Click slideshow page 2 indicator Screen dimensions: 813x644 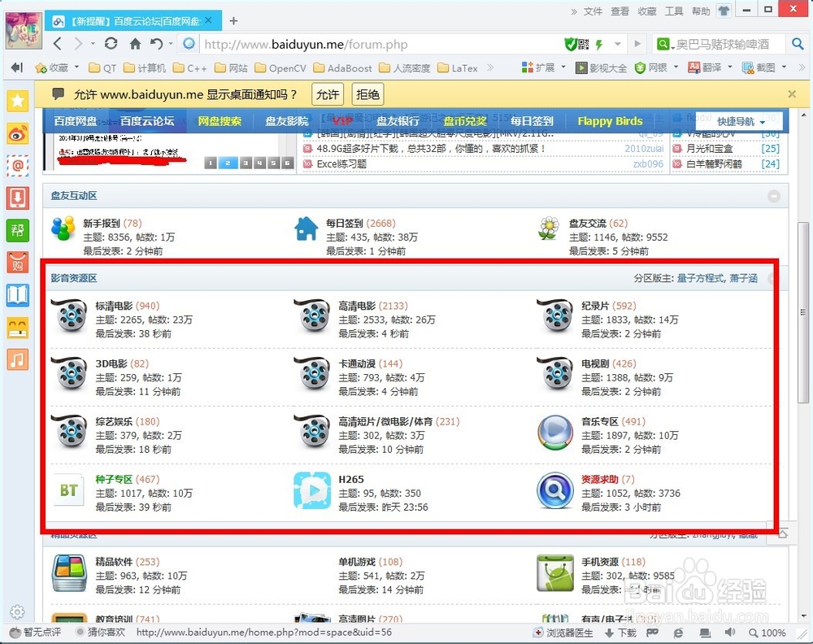(227, 163)
